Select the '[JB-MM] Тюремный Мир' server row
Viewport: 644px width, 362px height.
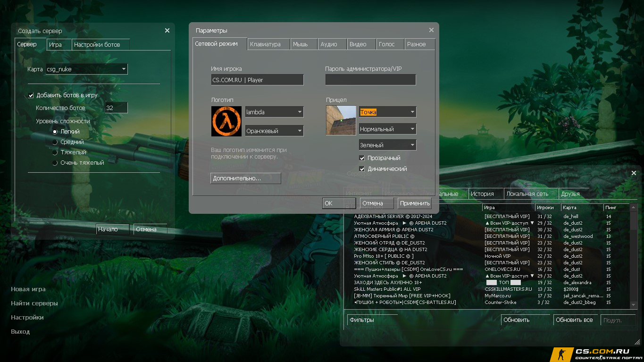click(488, 296)
